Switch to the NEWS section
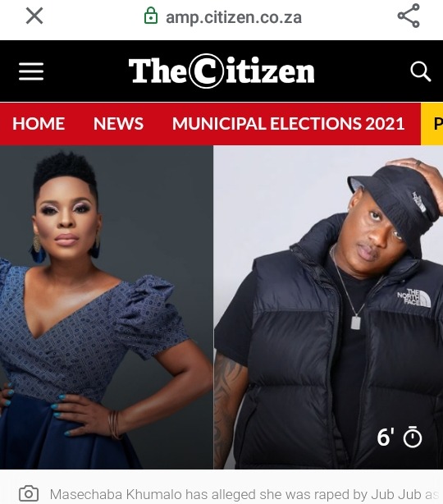 [118, 124]
